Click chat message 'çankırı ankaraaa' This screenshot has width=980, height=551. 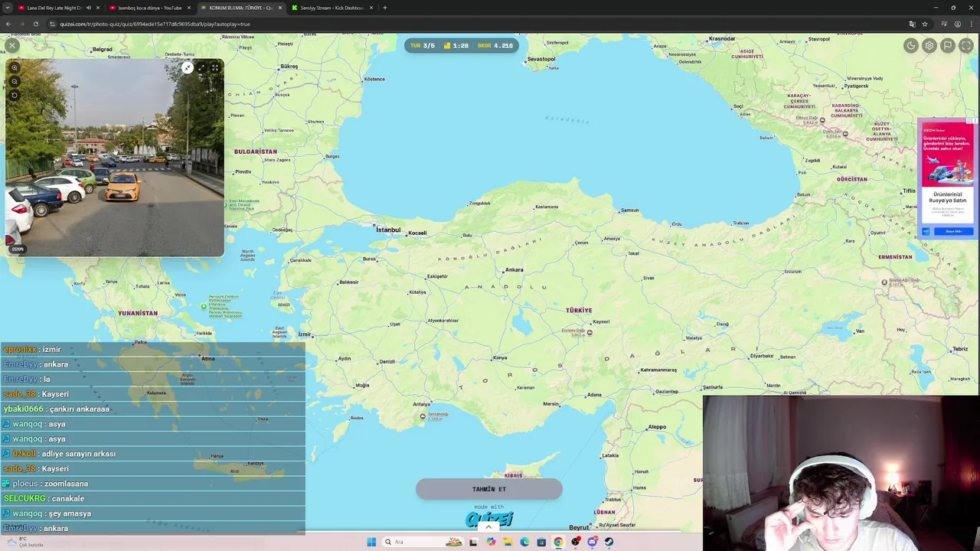pos(79,409)
